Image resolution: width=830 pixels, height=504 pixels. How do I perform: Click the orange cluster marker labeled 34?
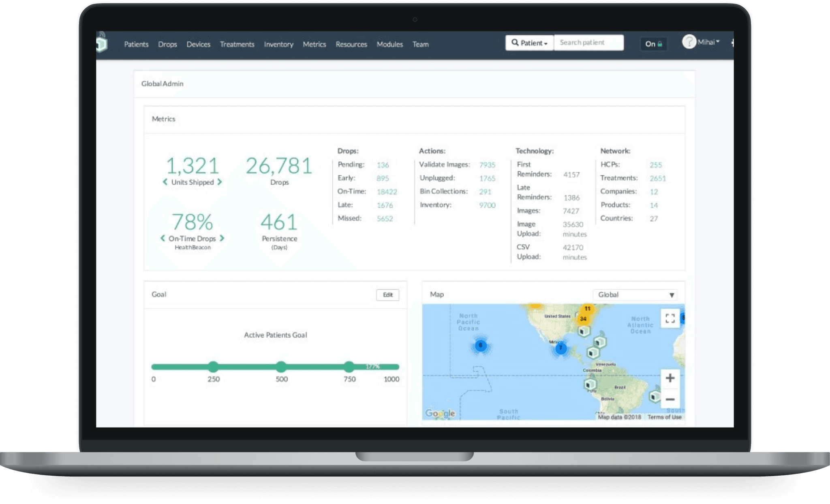click(x=583, y=318)
